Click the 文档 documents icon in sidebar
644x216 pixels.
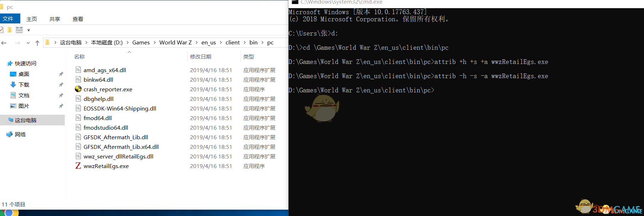[x=13, y=95]
